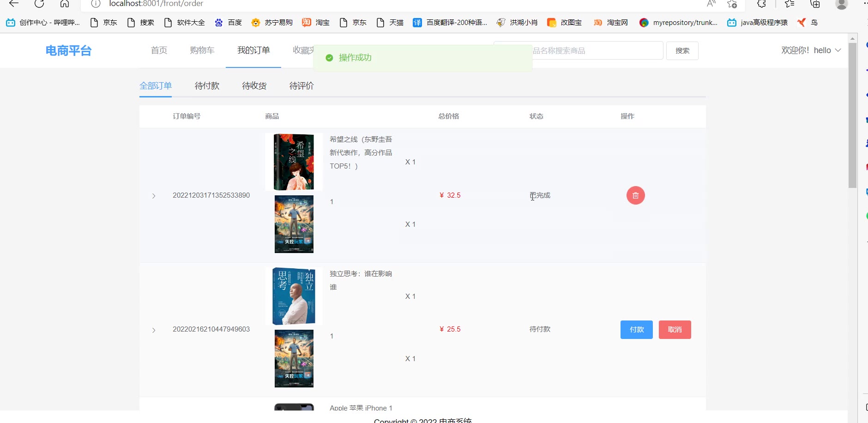
Task: Click the price ¥ 25.5
Action: coord(450,329)
